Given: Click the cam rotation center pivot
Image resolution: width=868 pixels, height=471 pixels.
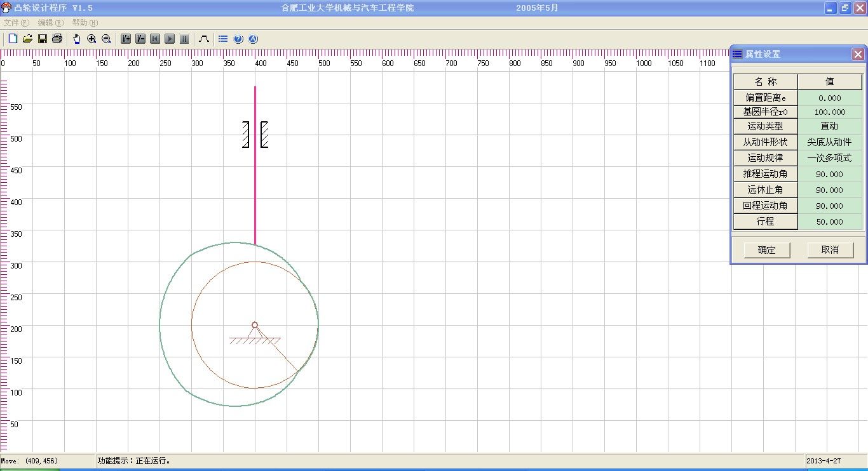Looking at the screenshot, I should click(255, 325).
